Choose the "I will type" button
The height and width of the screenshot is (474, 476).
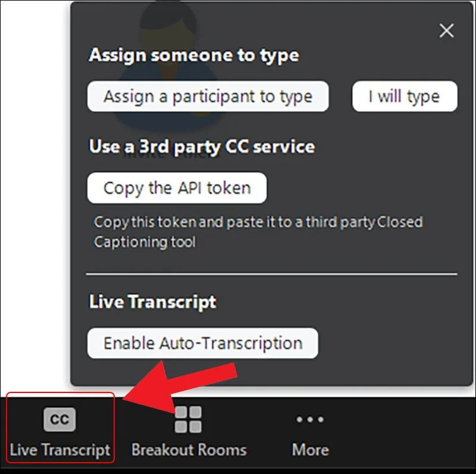click(405, 97)
